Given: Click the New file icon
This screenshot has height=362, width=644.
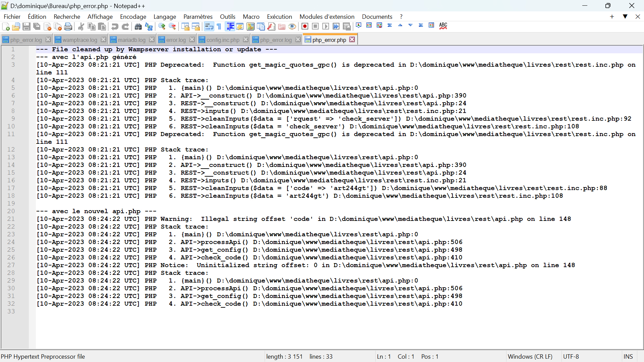Looking at the screenshot, I should [6, 26].
